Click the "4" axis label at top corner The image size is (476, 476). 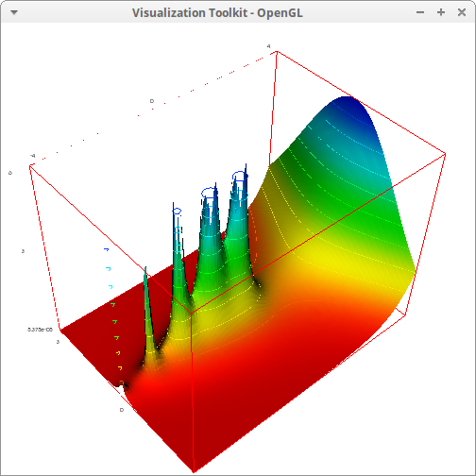pyautogui.click(x=268, y=46)
